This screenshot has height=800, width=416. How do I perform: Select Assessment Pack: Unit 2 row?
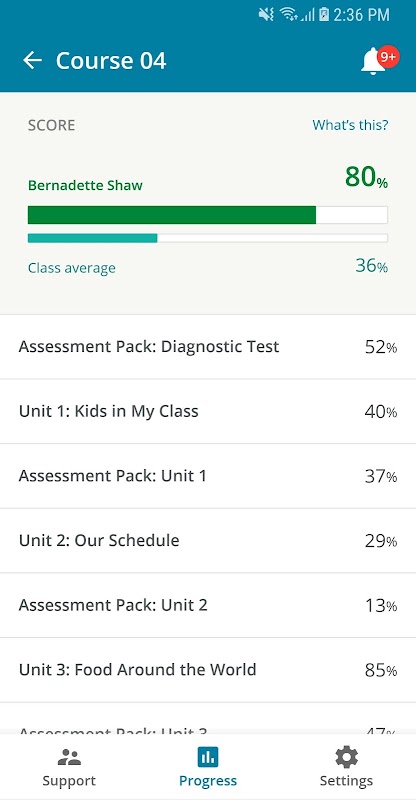point(208,605)
